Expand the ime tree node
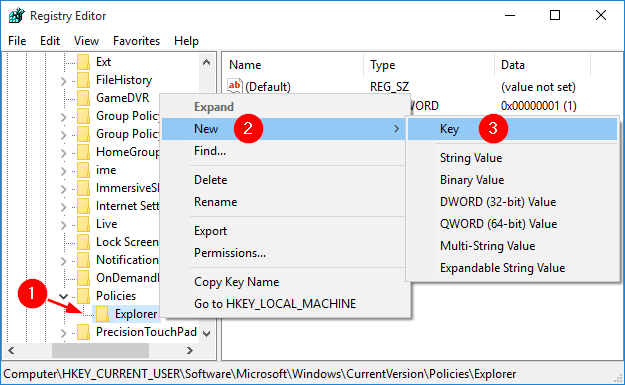 click(63, 171)
